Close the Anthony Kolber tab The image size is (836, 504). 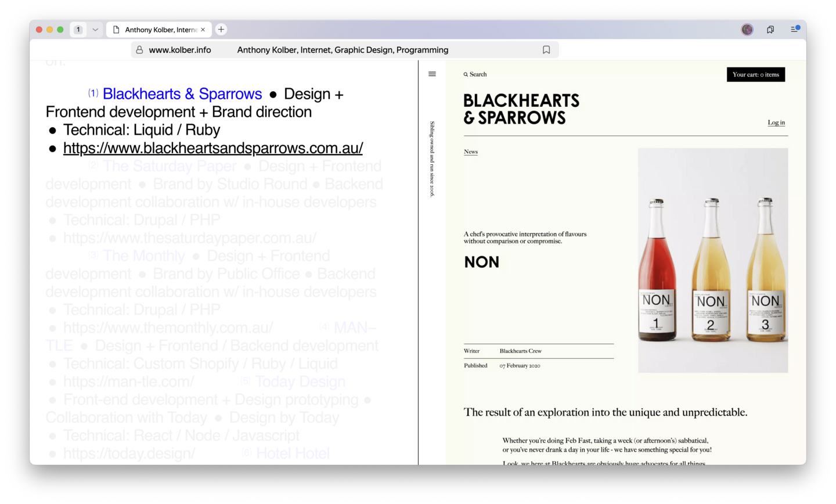point(203,30)
